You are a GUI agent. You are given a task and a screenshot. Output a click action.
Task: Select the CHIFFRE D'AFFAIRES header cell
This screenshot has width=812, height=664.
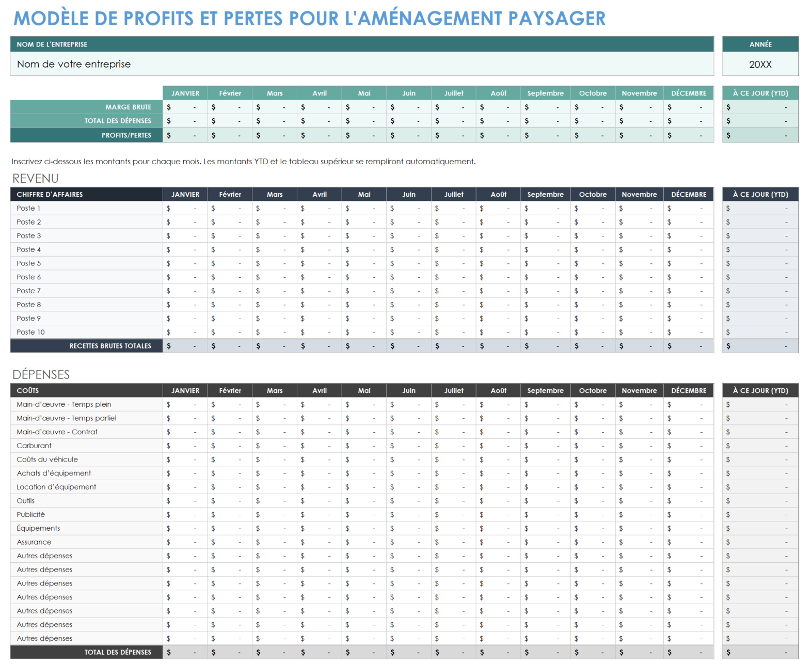tap(87, 194)
